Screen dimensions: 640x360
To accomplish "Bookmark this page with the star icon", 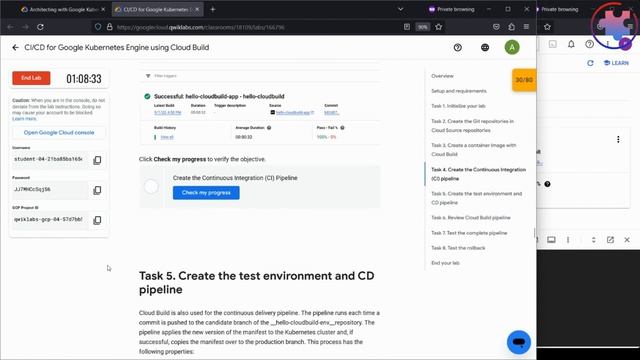I will (x=439, y=27).
